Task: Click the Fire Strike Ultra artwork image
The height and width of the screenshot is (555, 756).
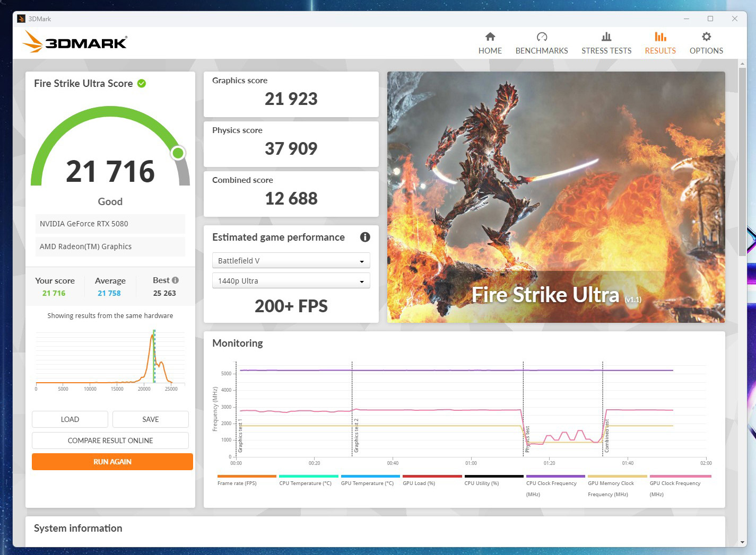Action: click(x=555, y=197)
